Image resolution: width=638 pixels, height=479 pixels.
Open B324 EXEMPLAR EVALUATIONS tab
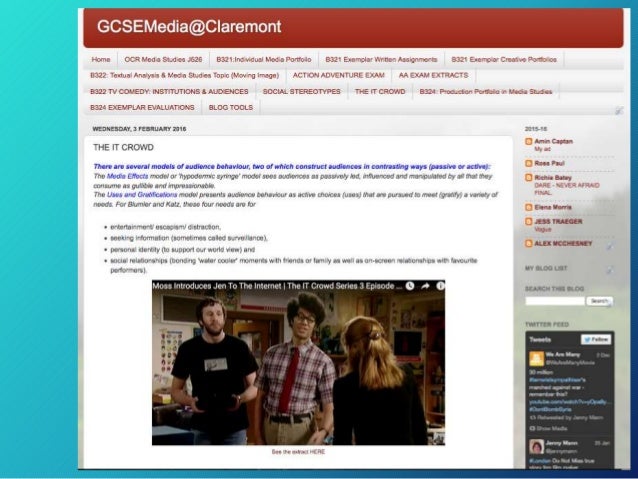point(142,107)
